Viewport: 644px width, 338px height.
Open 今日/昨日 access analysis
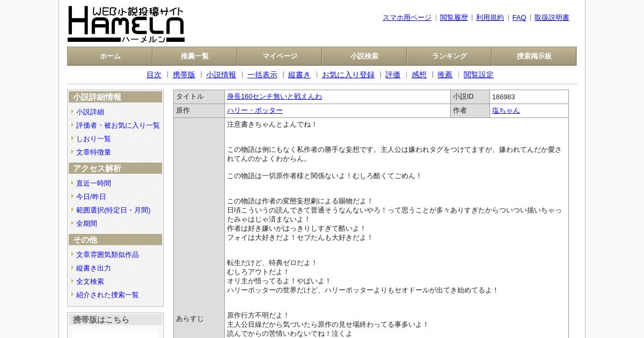click(x=91, y=197)
